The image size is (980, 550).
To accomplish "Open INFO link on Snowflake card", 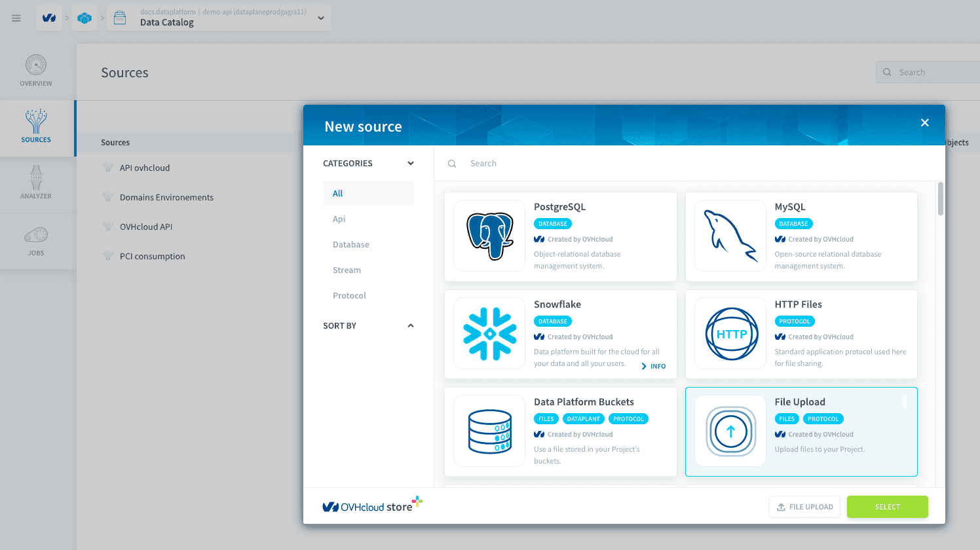I will [654, 367].
